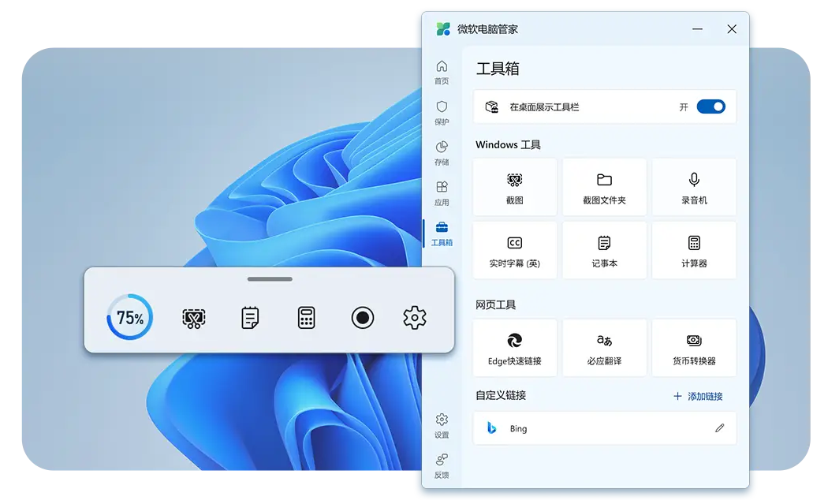
Task: Open the 反馈 feedback section
Action: coord(442,466)
